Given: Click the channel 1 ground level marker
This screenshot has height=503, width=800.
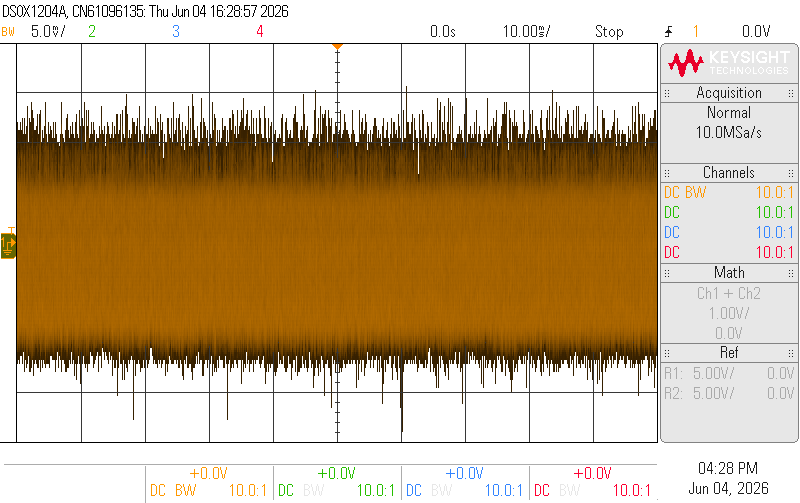Looking at the screenshot, I should tap(8, 245).
